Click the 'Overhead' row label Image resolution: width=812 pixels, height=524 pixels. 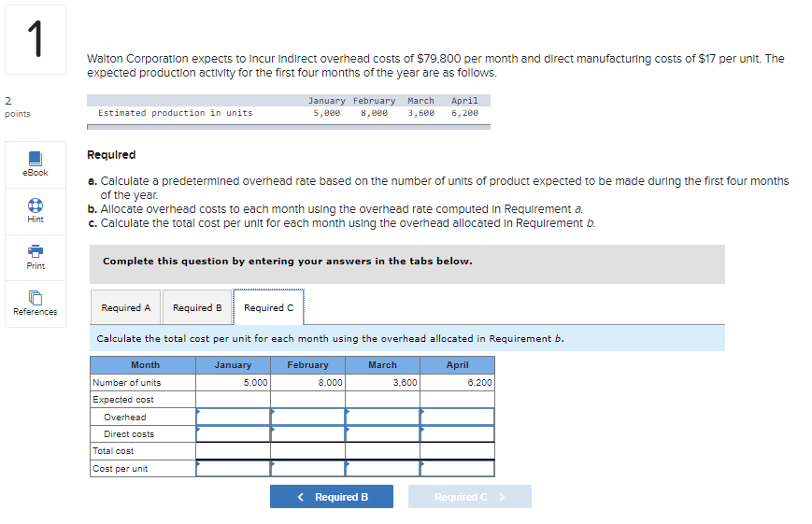click(125, 418)
